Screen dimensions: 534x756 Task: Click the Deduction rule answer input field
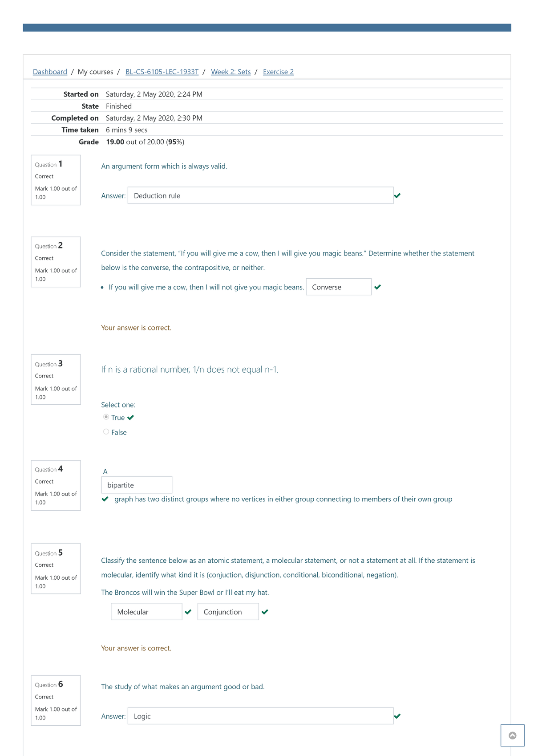(x=260, y=195)
